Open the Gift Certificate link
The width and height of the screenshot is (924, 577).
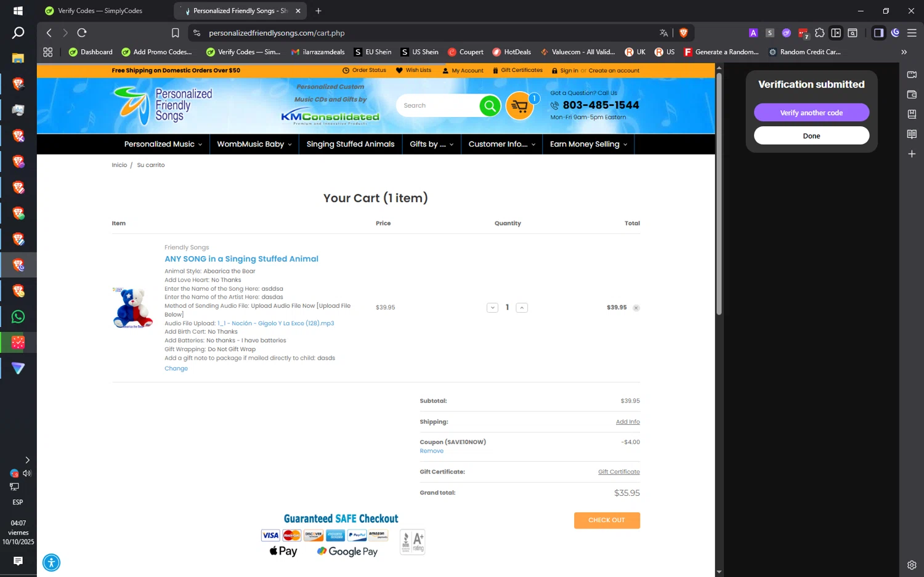click(618, 472)
